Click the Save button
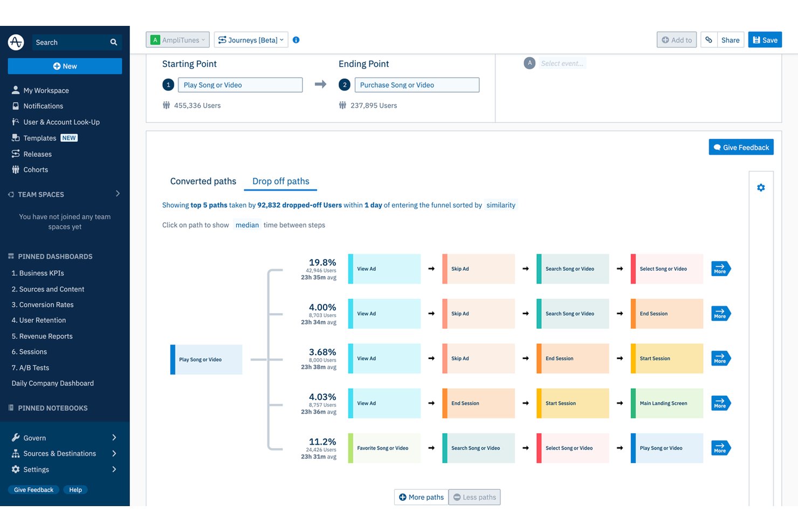 [x=765, y=40]
